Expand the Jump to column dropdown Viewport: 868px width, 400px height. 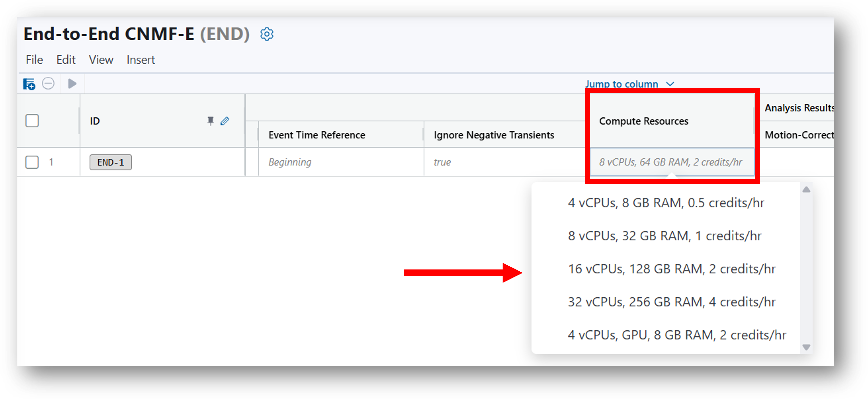click(x=629, y=84)
